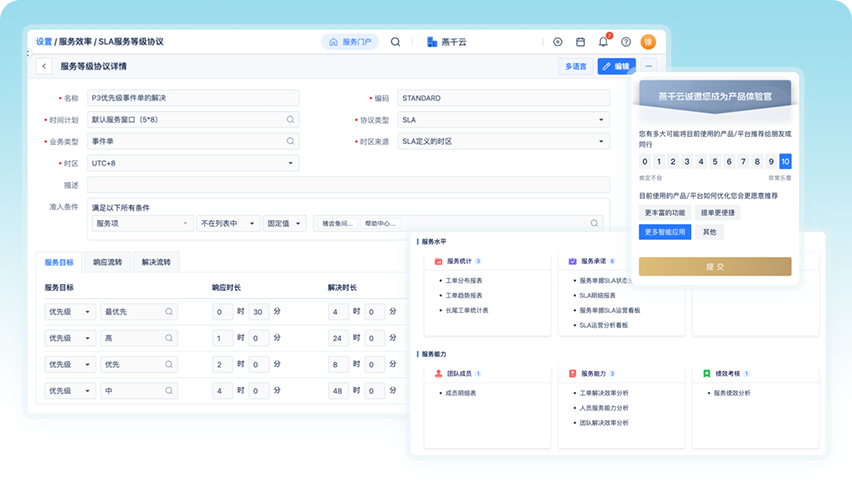Screen dimensions: 852x495
Task: Click search icon in 时间计划 field
Action: 291,119
